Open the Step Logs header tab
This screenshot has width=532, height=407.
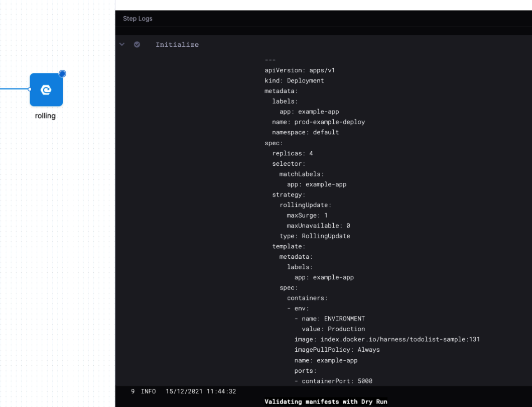[138, 19]
